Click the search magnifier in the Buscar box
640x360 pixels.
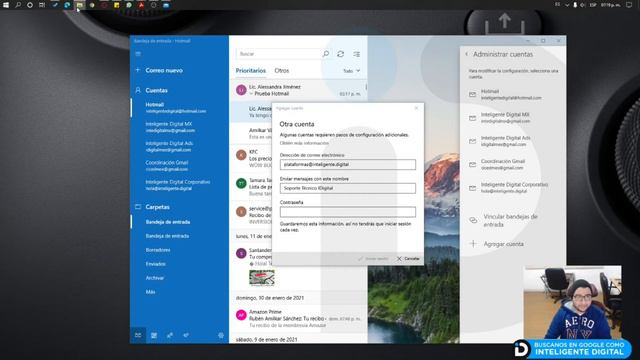click(x=326, y=54)
